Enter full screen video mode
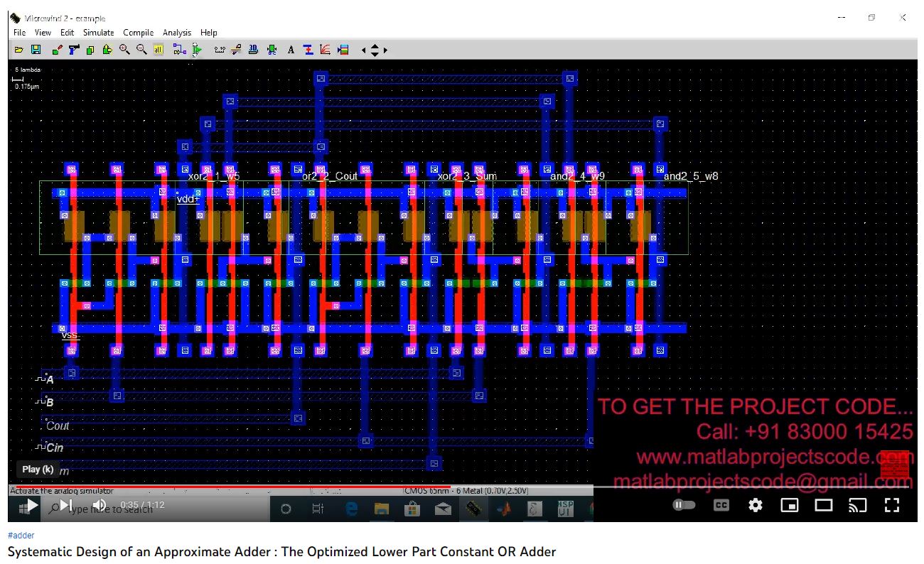This screenshot has width=924, height=564. [891, 505]
